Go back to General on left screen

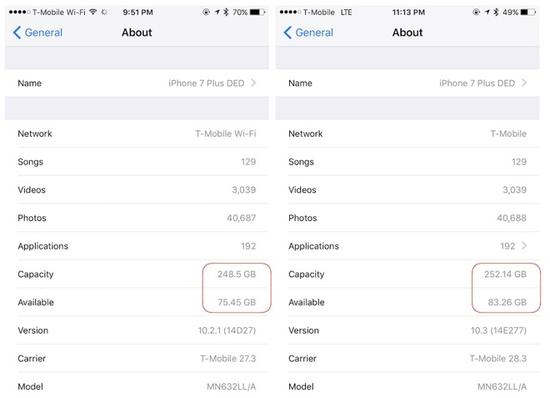click(x=38, y=33)
